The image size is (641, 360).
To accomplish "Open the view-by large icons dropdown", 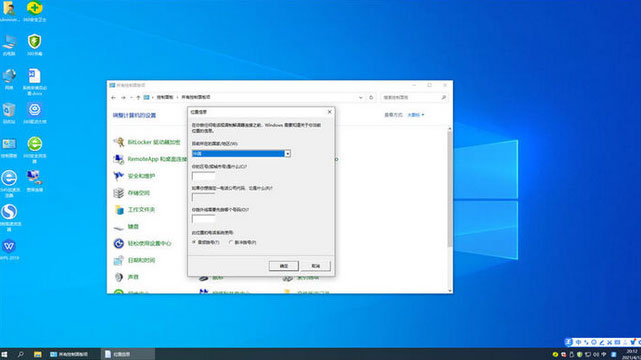I will pyautogui.click(x=416, y=115).
